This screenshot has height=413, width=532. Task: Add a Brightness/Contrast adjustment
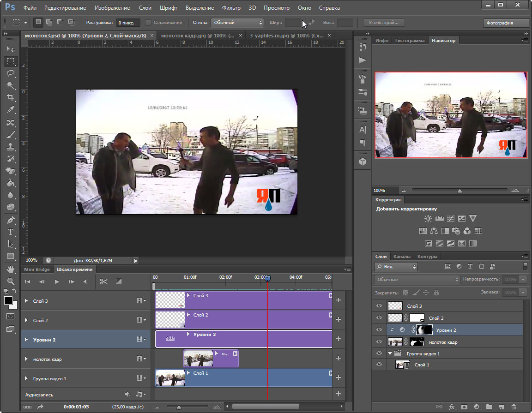428,219
